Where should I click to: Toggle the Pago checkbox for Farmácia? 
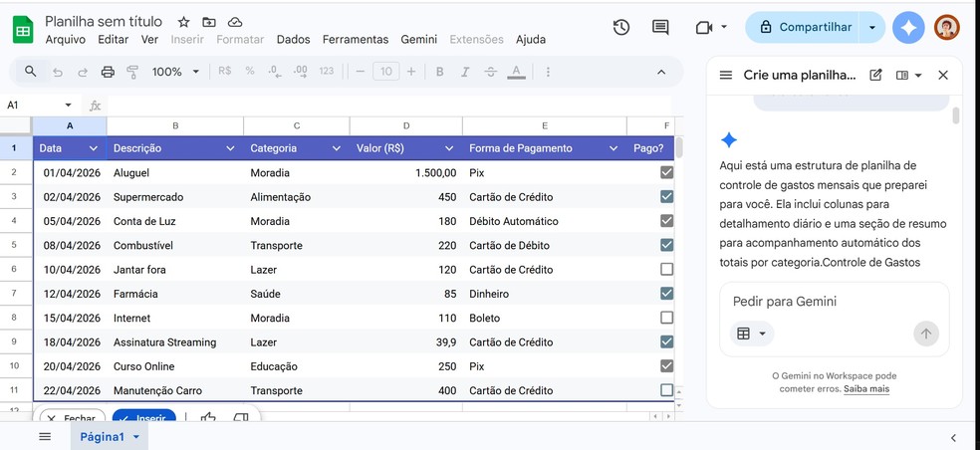click(x=667, y=293)
